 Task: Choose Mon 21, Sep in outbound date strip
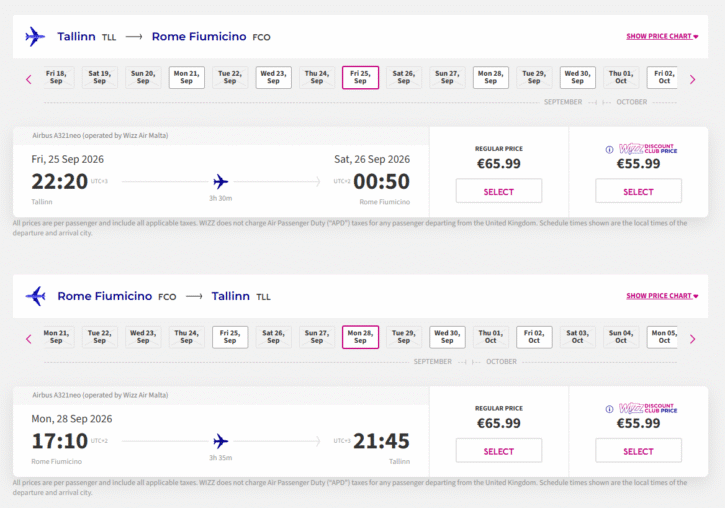187,78
